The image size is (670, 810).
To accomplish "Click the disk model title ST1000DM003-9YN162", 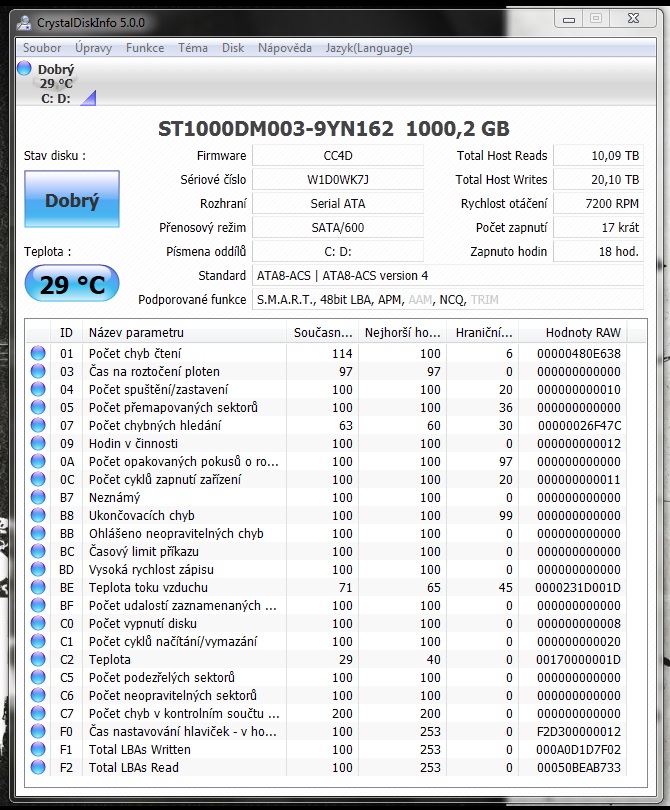I will point(276,129).
